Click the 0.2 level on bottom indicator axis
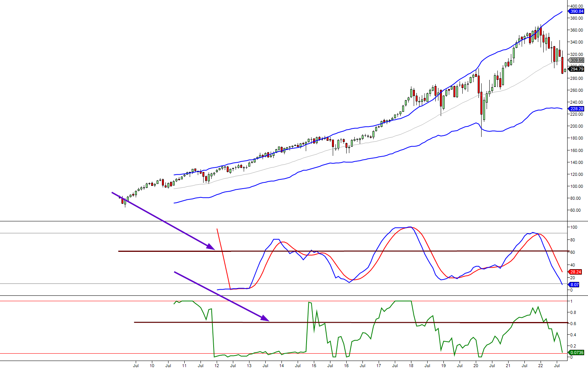588x371 pixels. coord(573,346)
